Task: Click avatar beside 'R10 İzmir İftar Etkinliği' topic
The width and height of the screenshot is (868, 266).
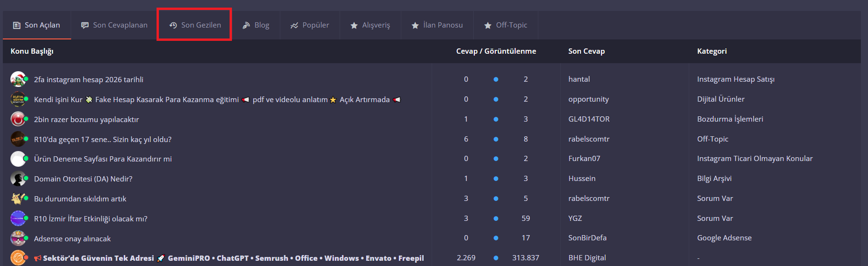Action: click(x=18, y=218)
